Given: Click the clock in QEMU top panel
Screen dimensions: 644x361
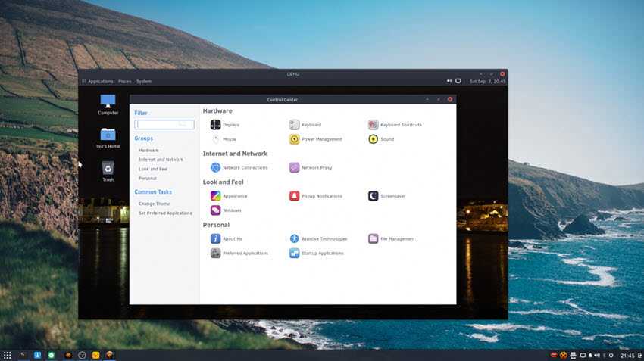Looking at the screenshot, I should coord(487,81).
